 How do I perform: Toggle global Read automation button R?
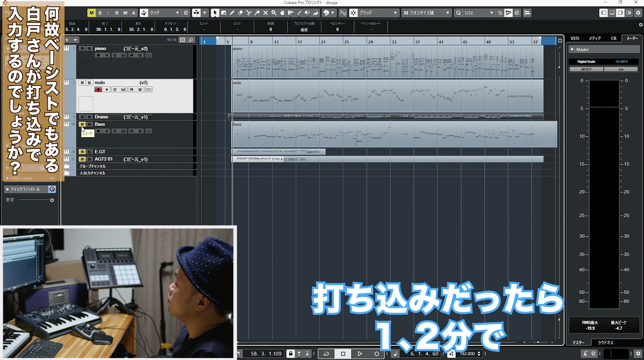pos(117,13)
